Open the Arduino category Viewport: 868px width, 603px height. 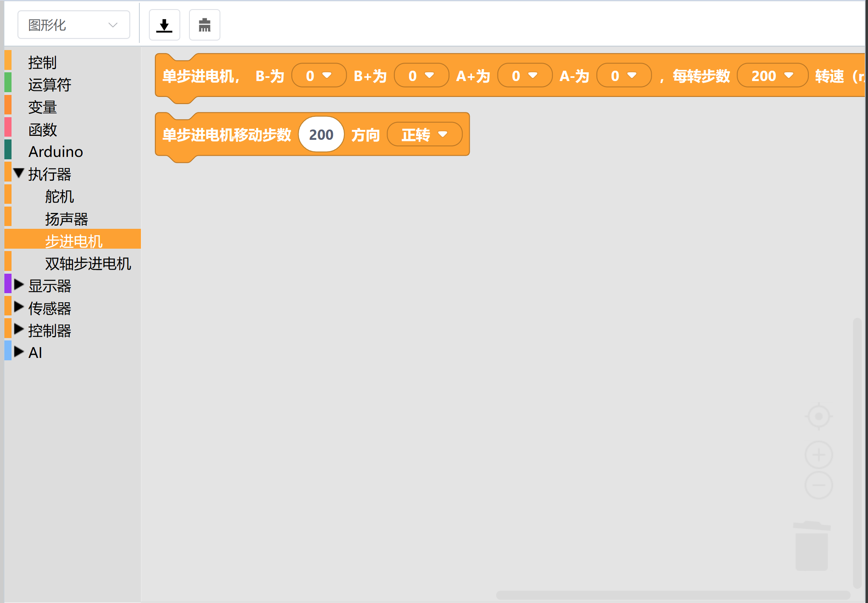(x=56, y=152)
